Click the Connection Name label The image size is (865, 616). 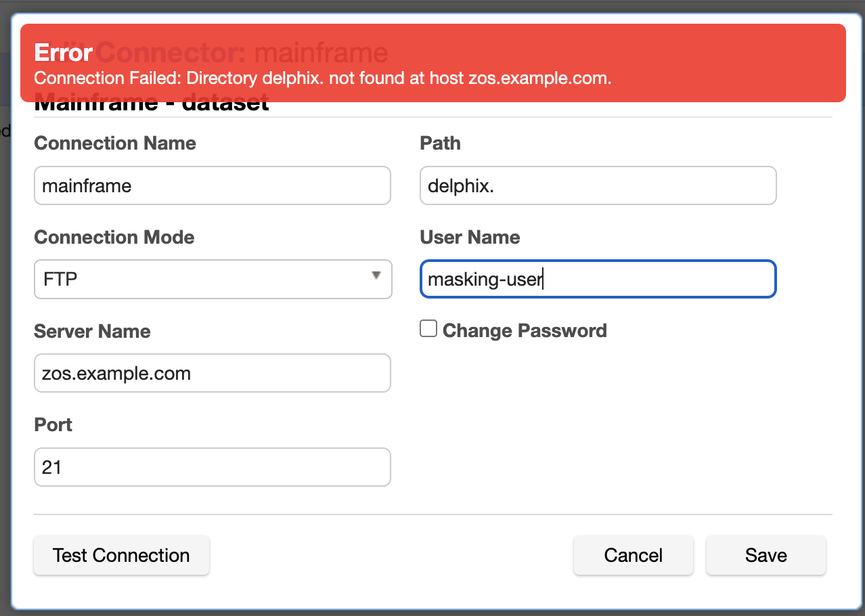(115, 144)
